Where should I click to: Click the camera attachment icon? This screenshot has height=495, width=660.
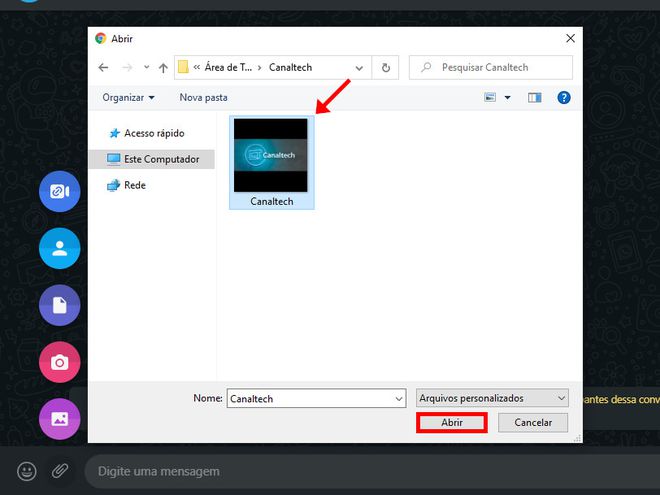tap(59, 362)
